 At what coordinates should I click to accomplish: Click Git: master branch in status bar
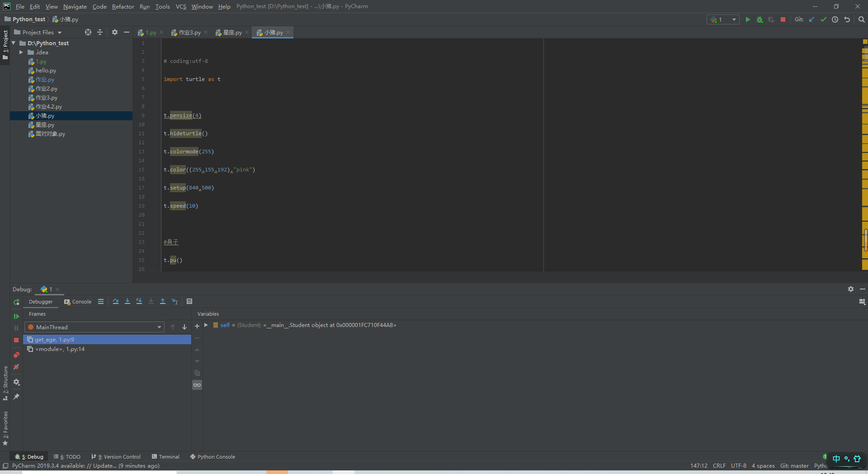794,466
